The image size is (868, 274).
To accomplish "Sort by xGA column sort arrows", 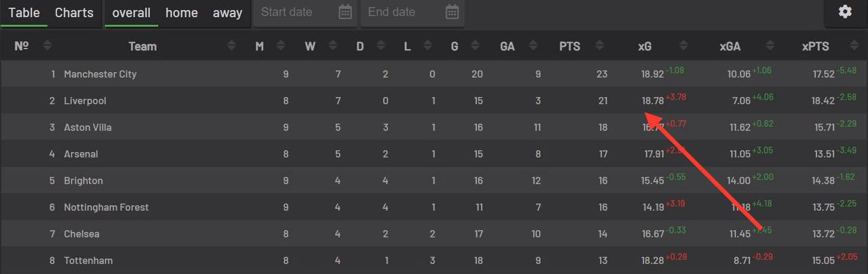I will click(x=770, y=46).
